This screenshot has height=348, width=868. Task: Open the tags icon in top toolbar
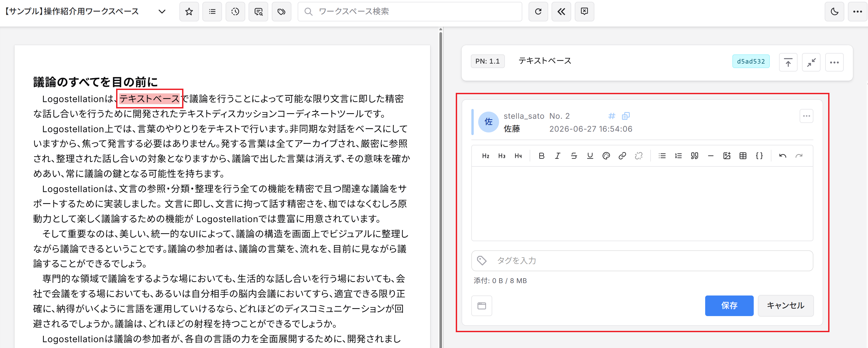[281, 11]
